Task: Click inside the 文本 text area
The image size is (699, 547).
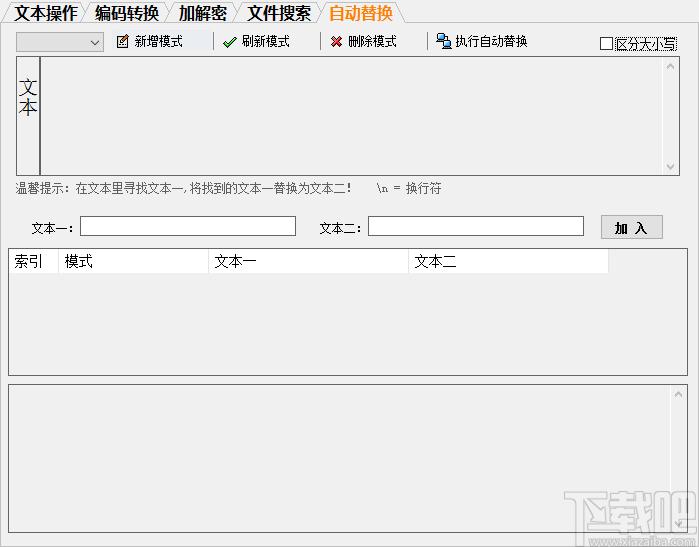Action: [351, 116]
